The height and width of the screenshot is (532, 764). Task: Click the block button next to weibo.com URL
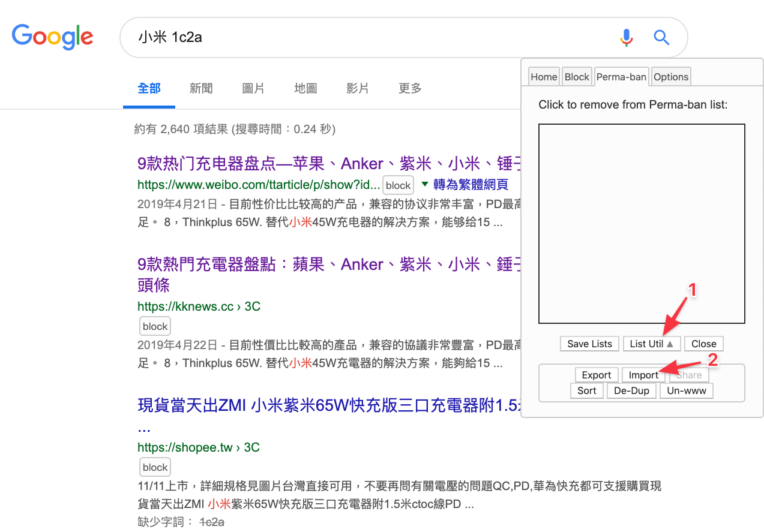pos(398,185)
